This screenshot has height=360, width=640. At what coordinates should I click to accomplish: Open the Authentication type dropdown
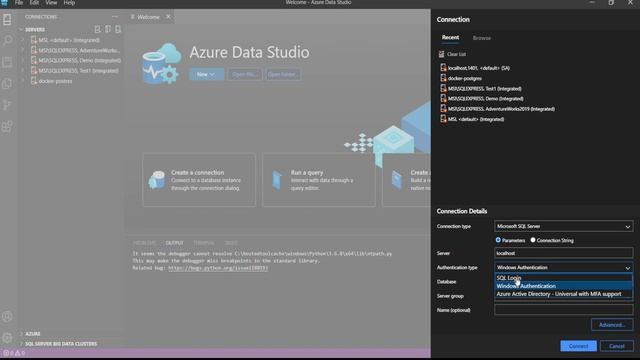(x=563, y=267)
